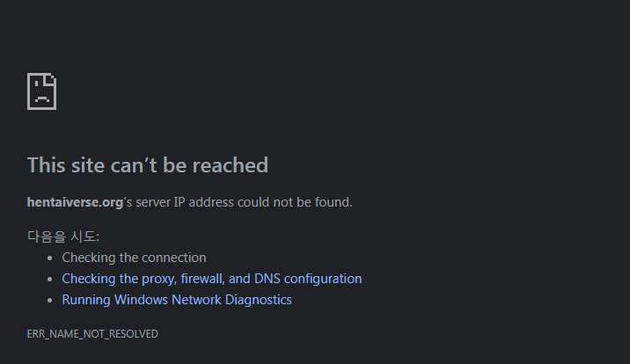Click "DNS configuration" at the link's end

click(308, 279)
